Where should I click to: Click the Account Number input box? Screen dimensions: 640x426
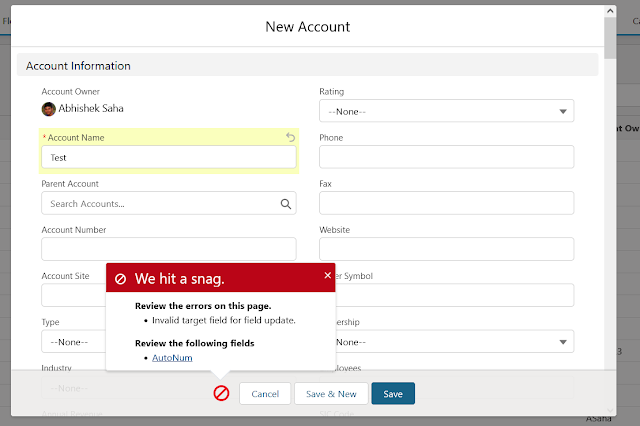[x=169, y=249]
